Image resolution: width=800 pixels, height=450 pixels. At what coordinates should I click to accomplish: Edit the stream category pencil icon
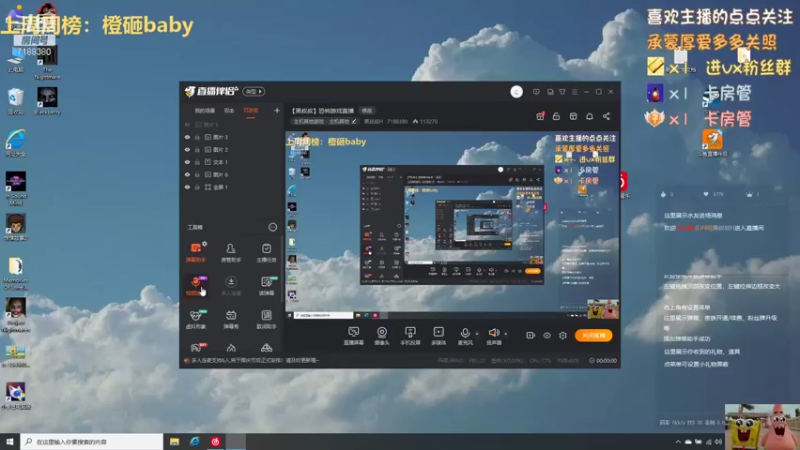tap(354, 121)
